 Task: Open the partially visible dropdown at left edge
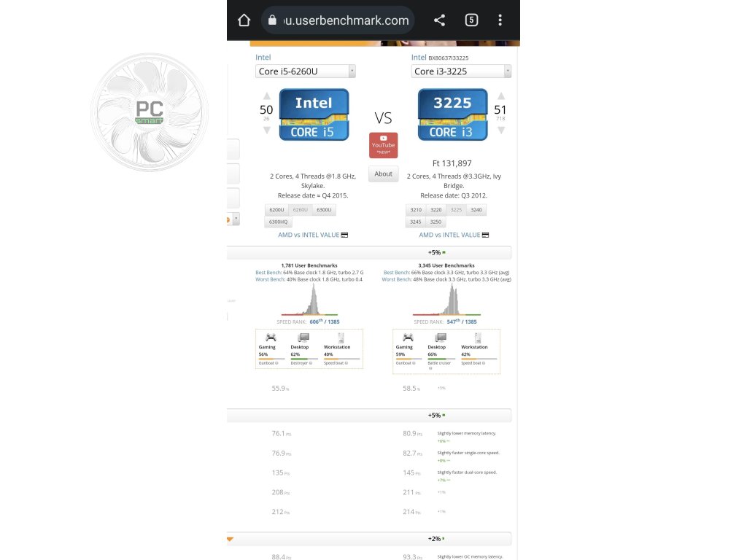pyautogui.click(x=233, y=219)
